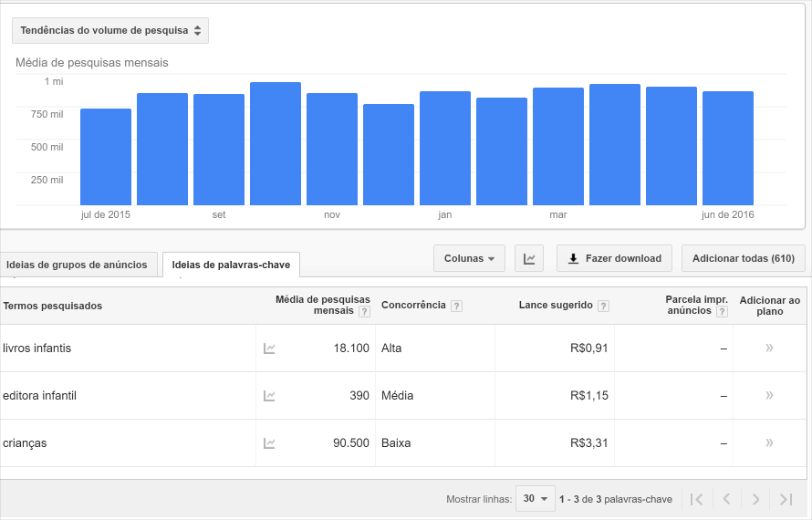This screenshot has width=812, height=520.
Task: Sort by 'Lance sugerido' column header
Action: 556,305
